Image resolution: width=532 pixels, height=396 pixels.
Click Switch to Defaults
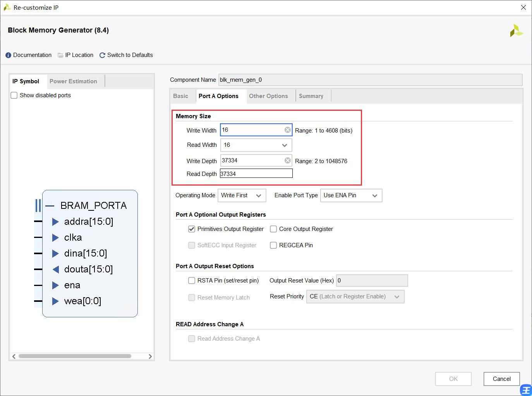[x=130, y=55]
